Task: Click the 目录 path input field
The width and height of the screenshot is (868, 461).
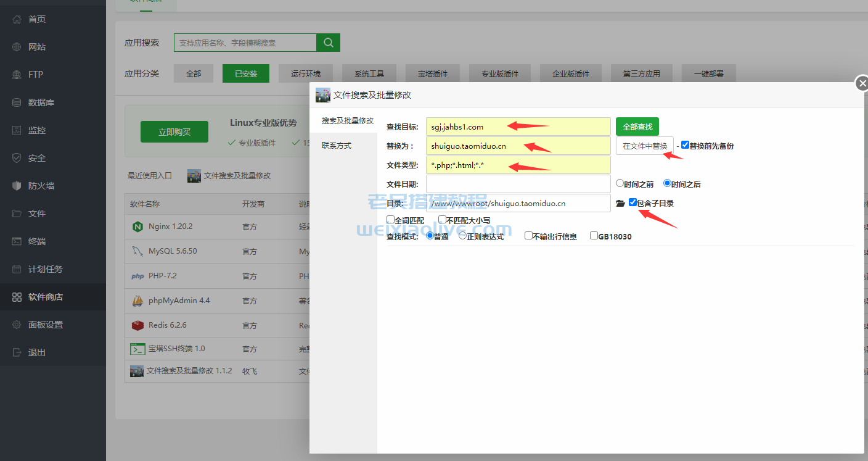Action: [x=518, y=203]
